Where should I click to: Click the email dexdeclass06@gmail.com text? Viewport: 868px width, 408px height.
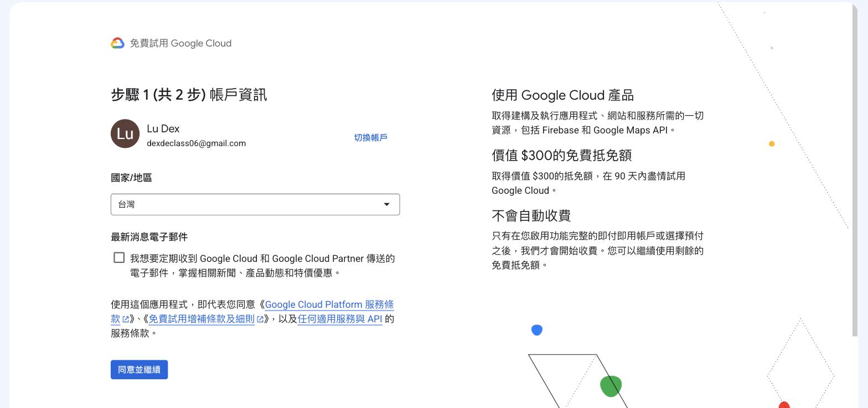pyautogui.click(x=196, y=143)
